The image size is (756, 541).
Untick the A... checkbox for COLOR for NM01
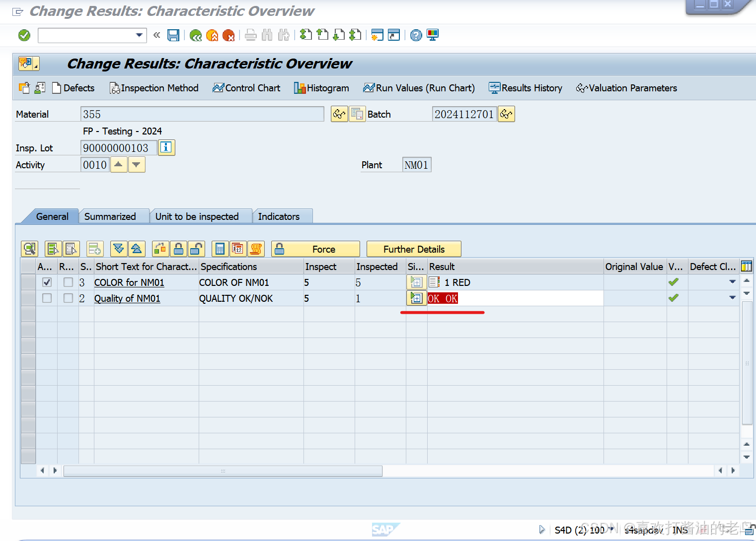(47, 282)
